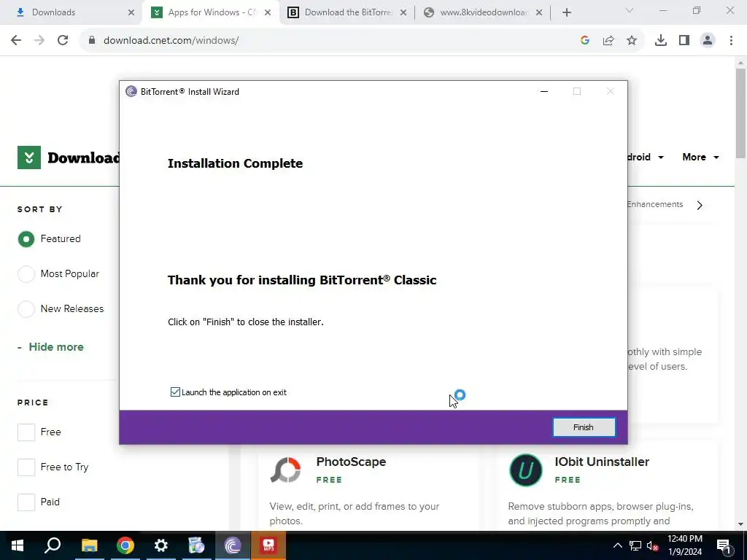The width and height of the screenshot is (747, 560).
Task: Open the Windows Start menu
Action: [x=18, y=545]
